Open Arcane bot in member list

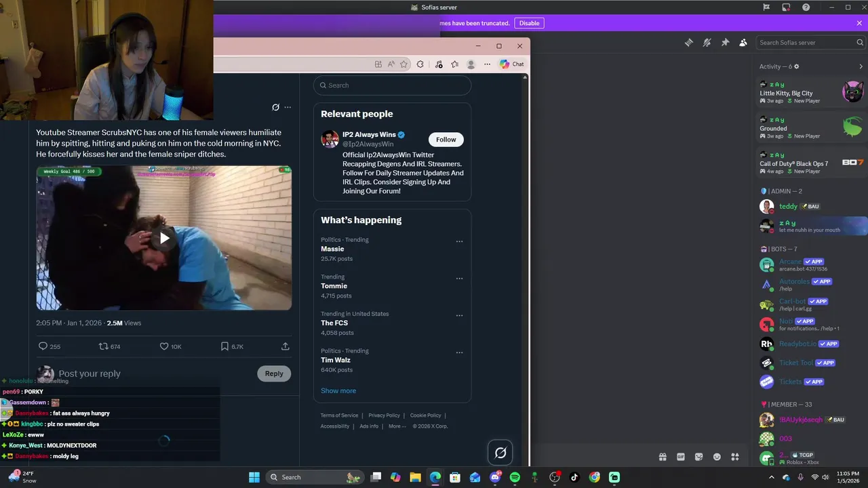(x=812, y=264)
